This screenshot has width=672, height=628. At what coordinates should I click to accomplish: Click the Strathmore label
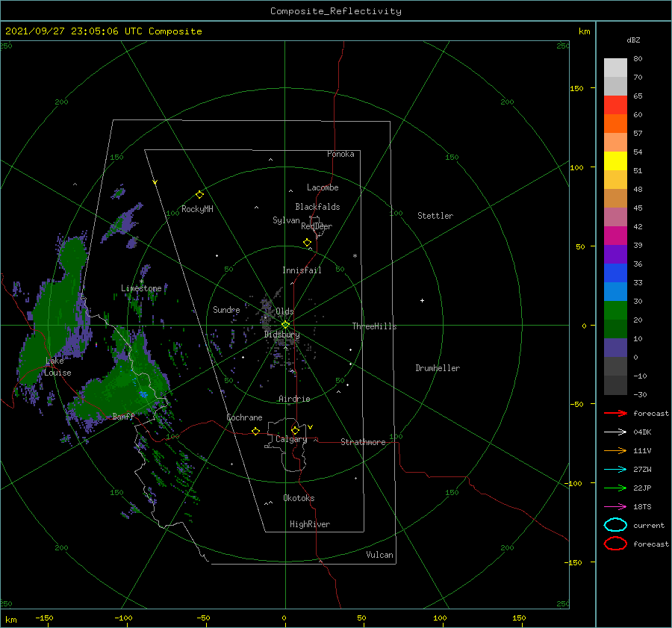(x=363, y=442)
